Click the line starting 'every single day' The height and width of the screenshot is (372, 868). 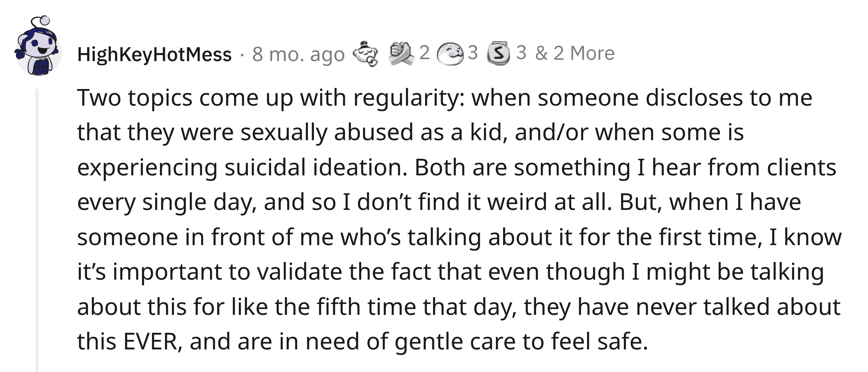click(x=439, y=203)
